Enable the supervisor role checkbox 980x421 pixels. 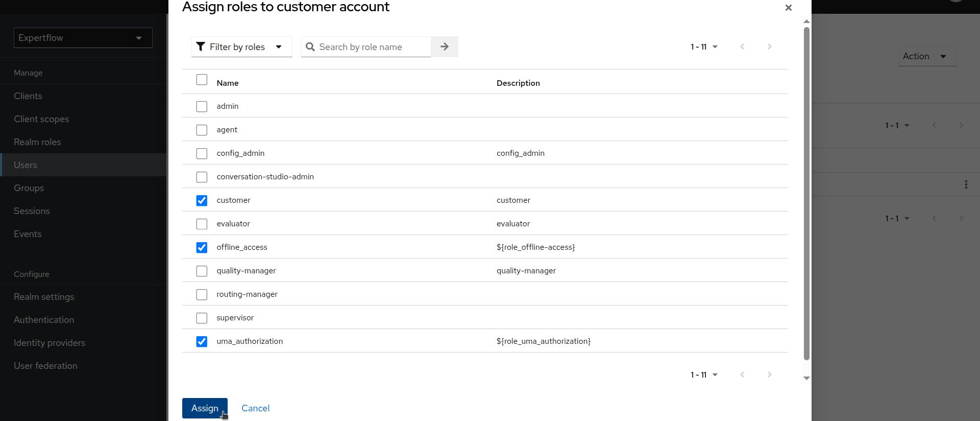[202, 318]
